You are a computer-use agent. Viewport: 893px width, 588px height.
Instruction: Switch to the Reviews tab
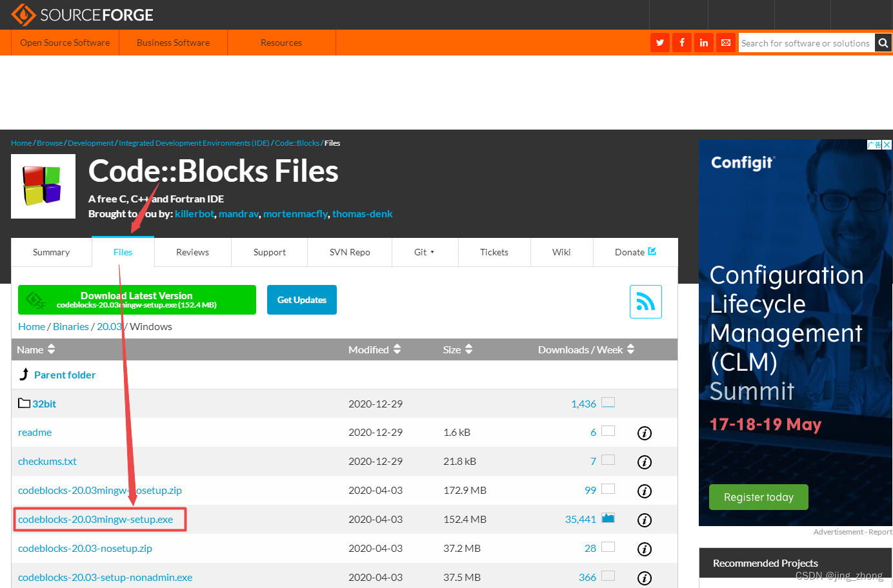click(192, 252)
